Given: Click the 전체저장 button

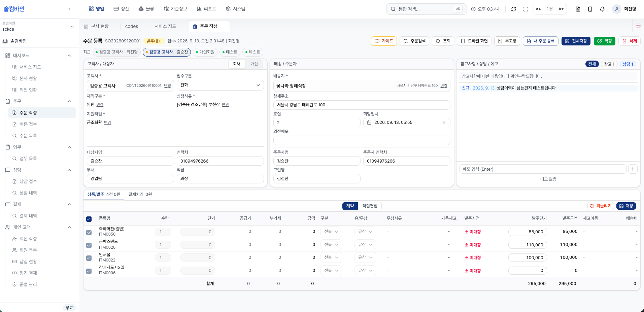Looking at the screenshot, I should point(576,41).
